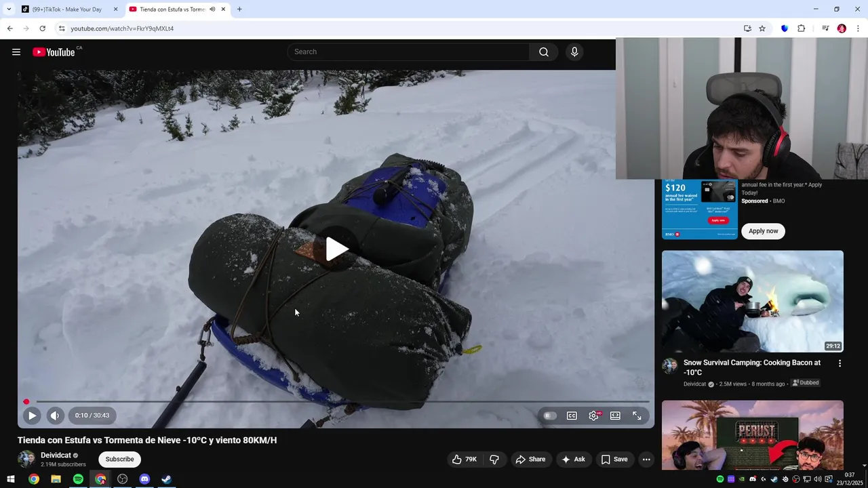Open more actions three-dot menu below video
Viewport: 868px width, 488px height.
tap(646, 459)
